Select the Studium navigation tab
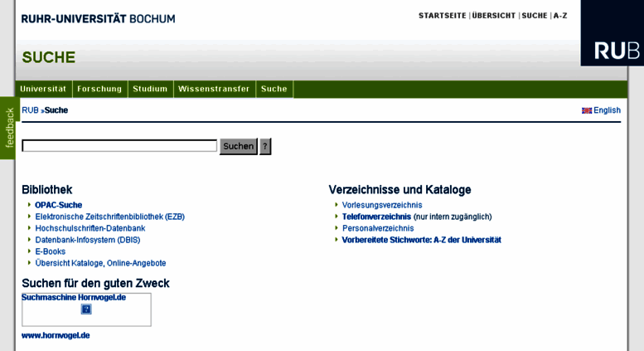This screenshot has height=351, width=644. [x=150, y=89]
